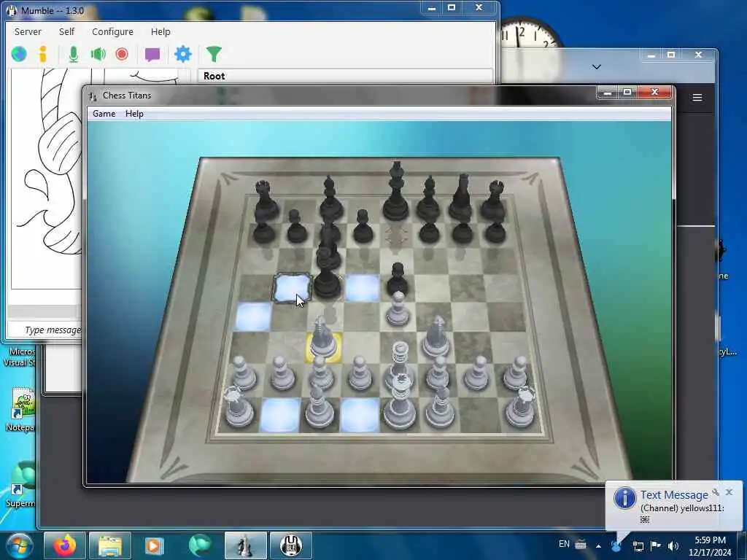Click hamburger menu in background window
Screen dimensions: 747x560
point(697,98)
